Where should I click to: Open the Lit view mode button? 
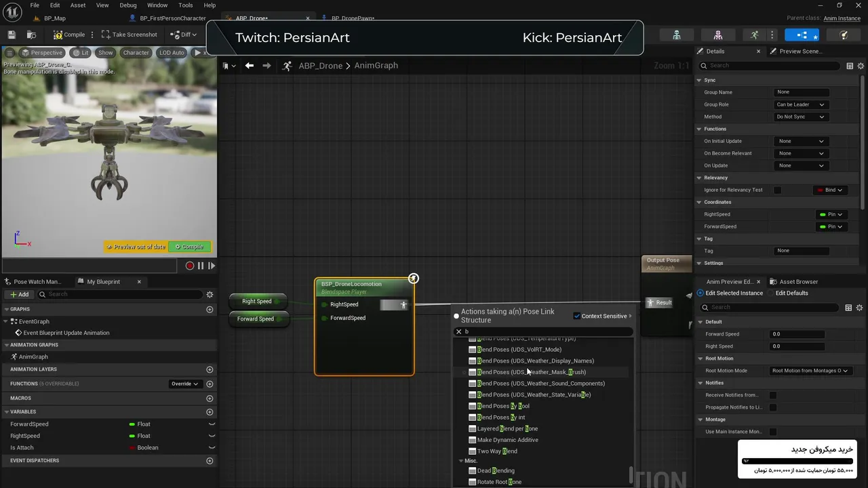coord(81,52)
